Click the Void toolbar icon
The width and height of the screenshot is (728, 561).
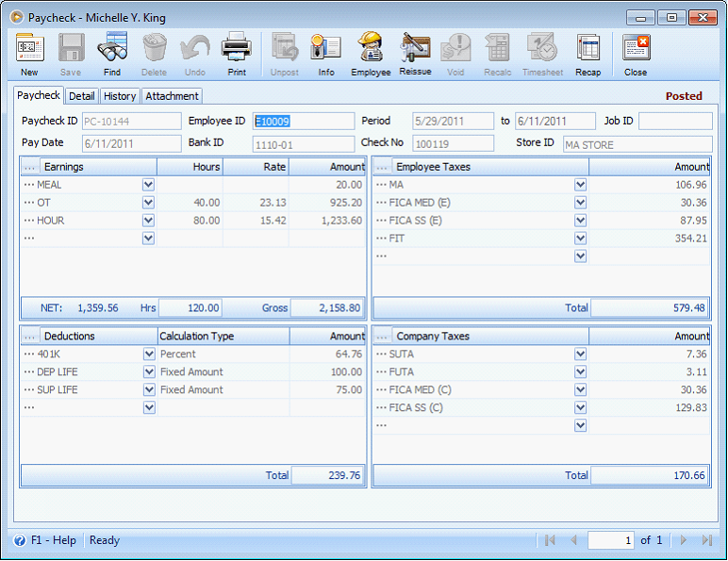coord(455,48)
